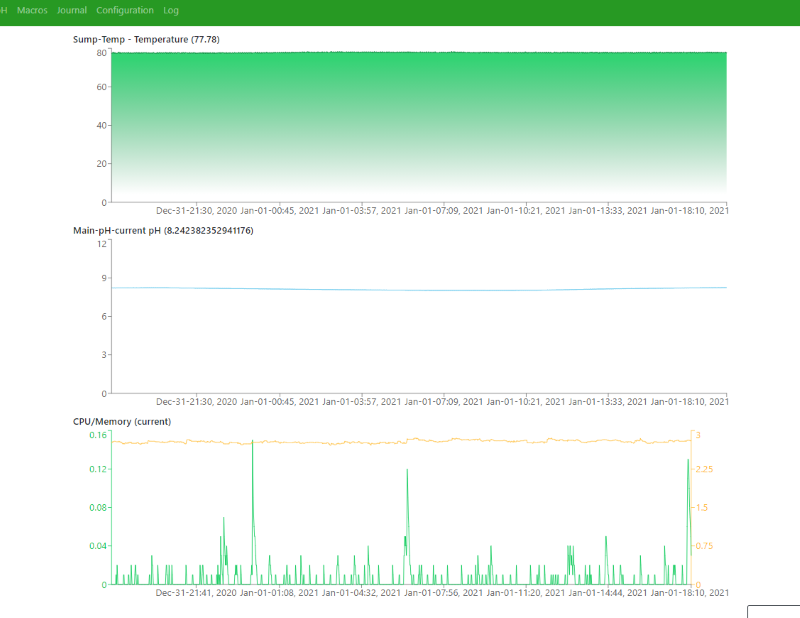This screenshot has width=800, height=618.
Task: Go to the Log tab
Action: (x=171, y=10)
